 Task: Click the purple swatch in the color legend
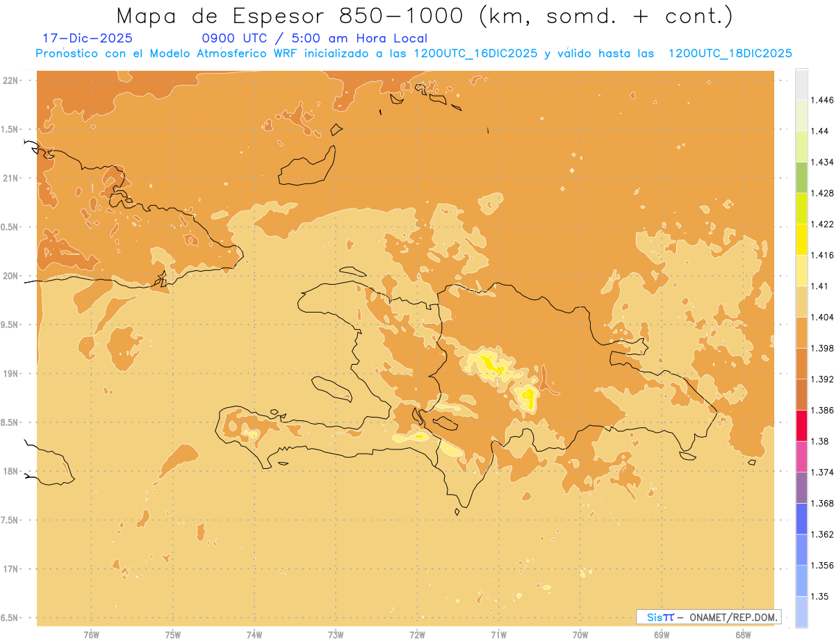coord(801,488)
